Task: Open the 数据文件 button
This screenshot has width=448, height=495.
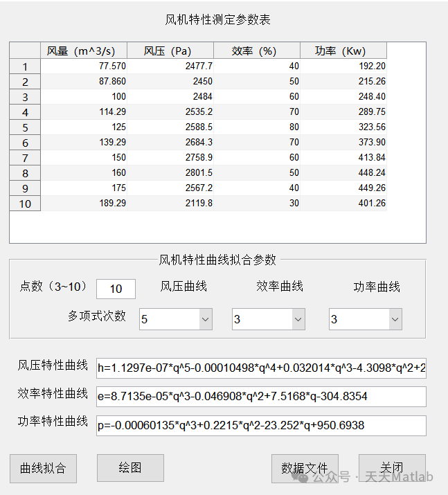Action: 305,468
